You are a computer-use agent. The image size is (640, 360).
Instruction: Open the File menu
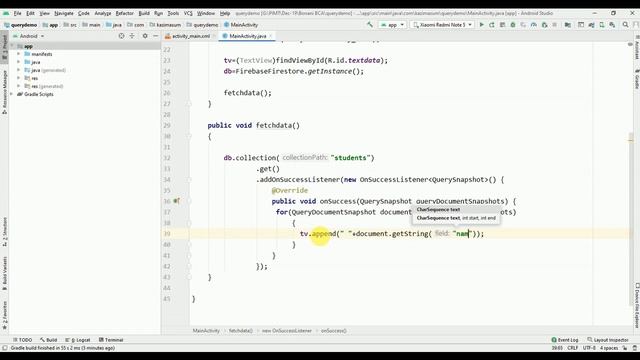pos(17,13)
